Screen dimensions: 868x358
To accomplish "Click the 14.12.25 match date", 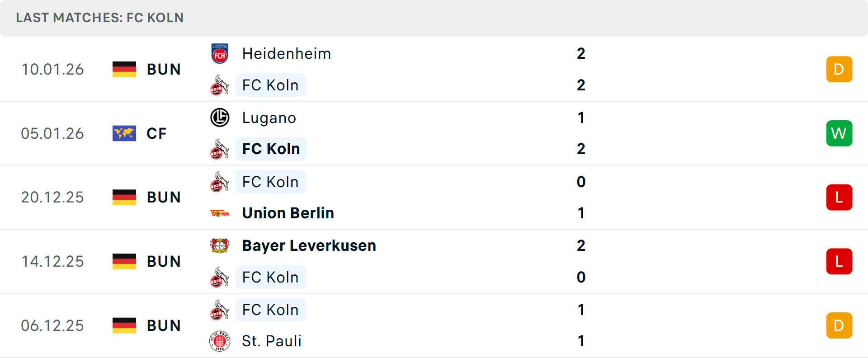I will coord(52,261).
